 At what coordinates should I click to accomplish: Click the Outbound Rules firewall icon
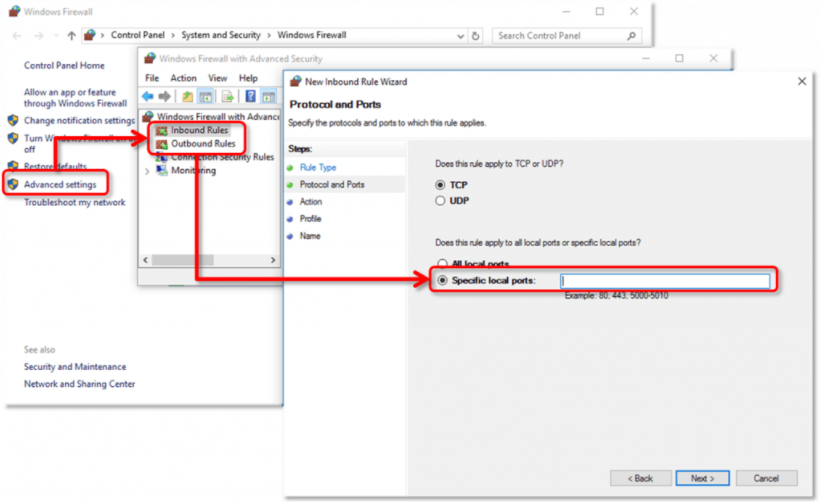[x=162, y=144]
